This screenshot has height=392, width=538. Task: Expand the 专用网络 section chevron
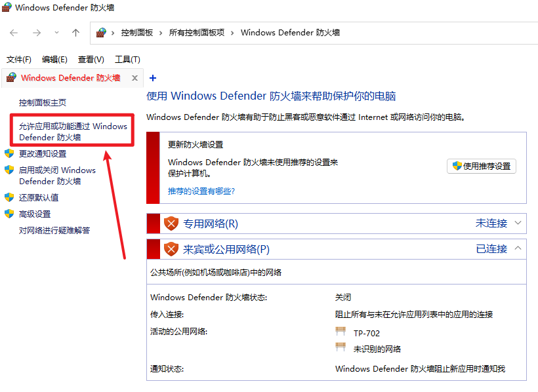(x=518, y=224)
